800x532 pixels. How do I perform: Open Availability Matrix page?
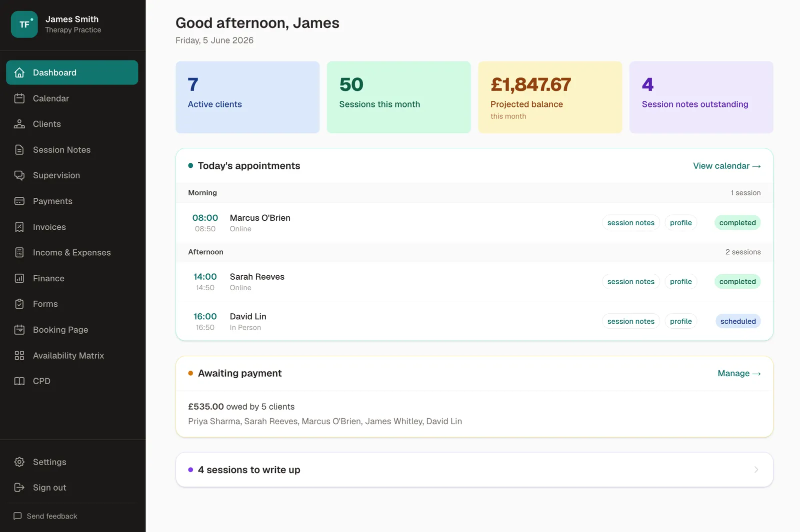[72, 356]
